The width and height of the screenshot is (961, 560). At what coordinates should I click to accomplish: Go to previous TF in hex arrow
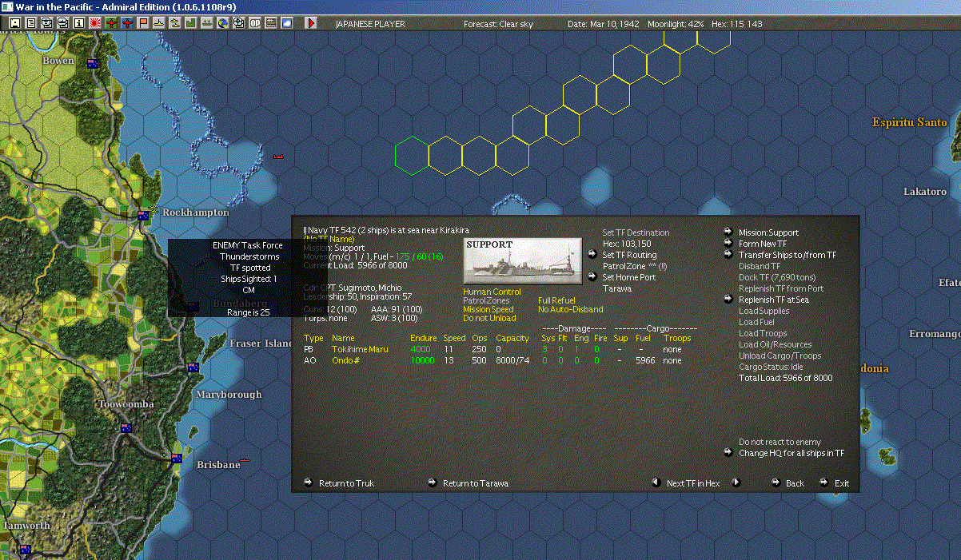pyautogui.click(x=656, y=483)
